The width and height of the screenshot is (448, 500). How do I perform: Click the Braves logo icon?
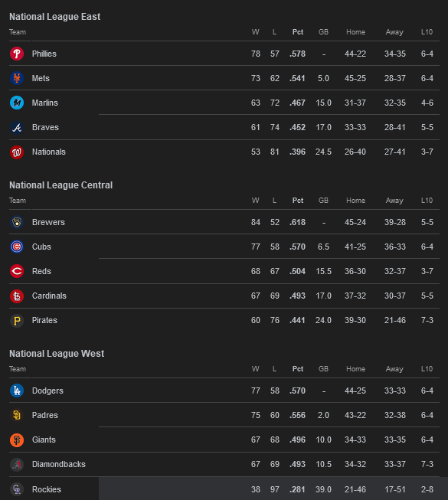click(x=17, y=127)
